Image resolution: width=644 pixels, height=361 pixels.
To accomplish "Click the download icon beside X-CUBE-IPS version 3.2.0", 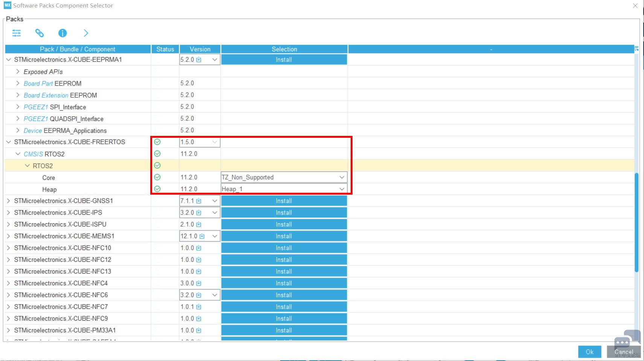I will [x=198, y=213].
